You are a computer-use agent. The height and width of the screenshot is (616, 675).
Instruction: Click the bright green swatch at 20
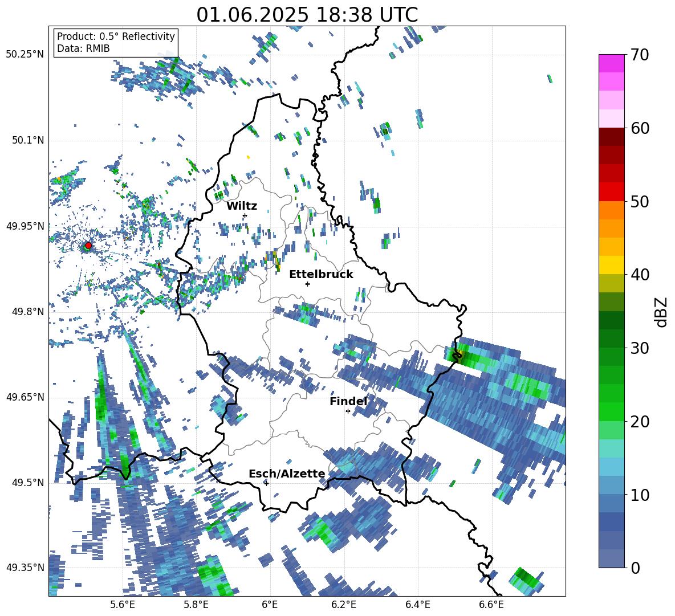pyautogui.click(x=611, y=411)
